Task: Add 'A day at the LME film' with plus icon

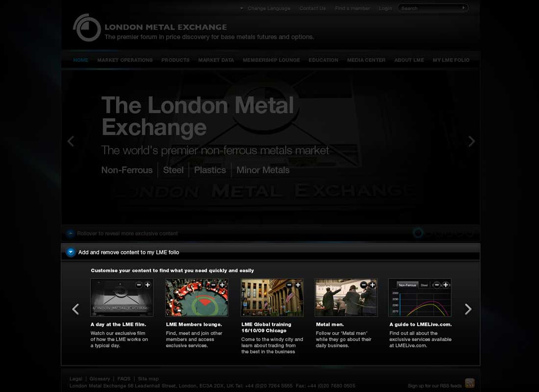Action: click(x=147, y=285)
